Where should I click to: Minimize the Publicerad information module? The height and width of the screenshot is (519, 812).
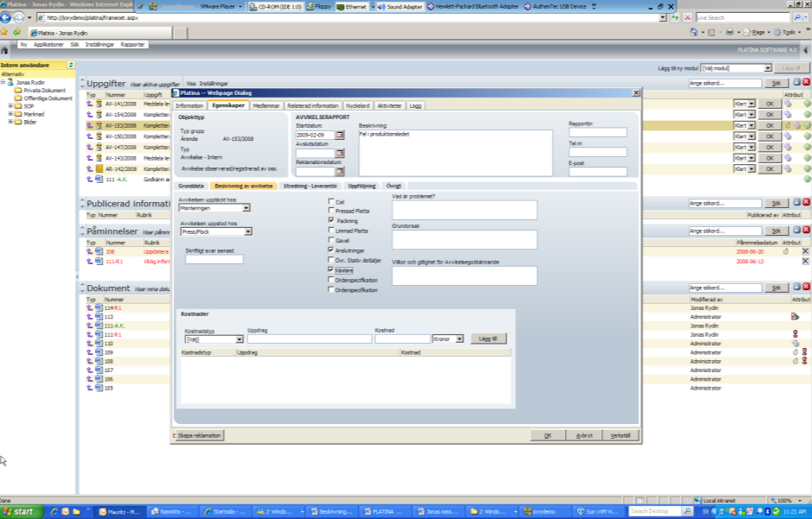pyautogui.click(x=797, y=202)
